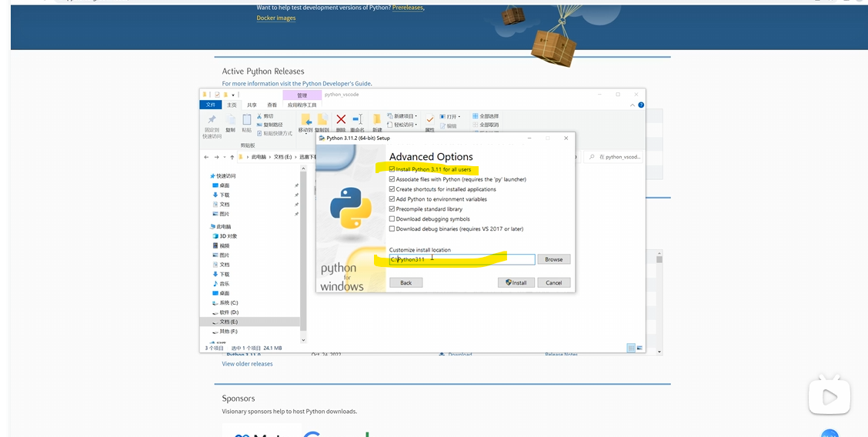The width and height of the screenshot is (868, 437).
Task: Switch to 查看 tab in Explorer
Action: pyautogui.click(x=272, y=105)
